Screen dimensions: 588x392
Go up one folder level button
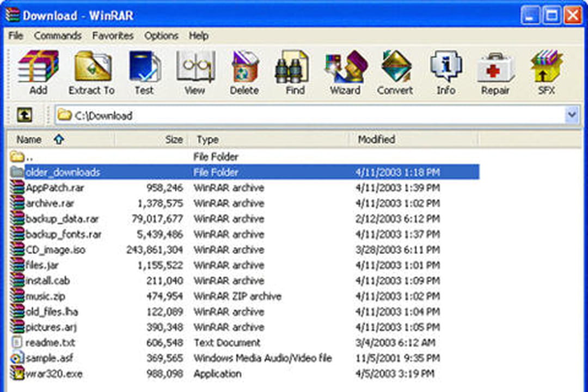25,115
